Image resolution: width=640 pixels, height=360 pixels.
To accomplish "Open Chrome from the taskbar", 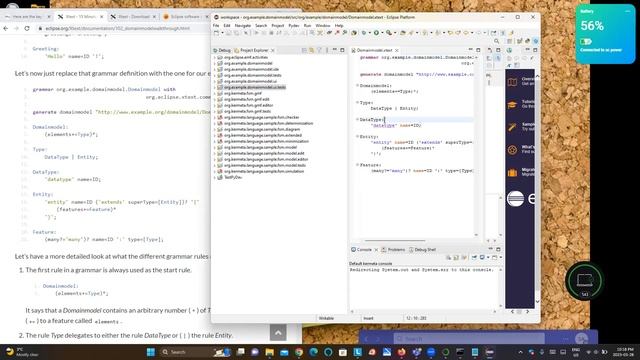I will (299, 352).
